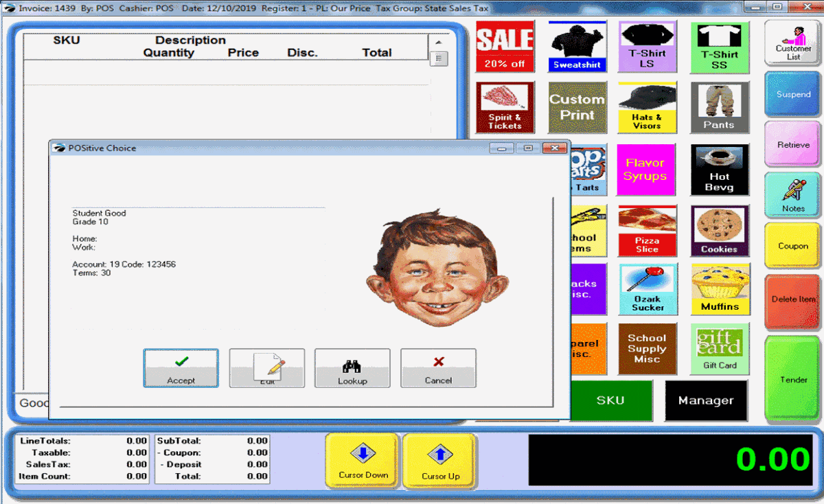Add a Sweatshirt item

[x=577, y=47]
